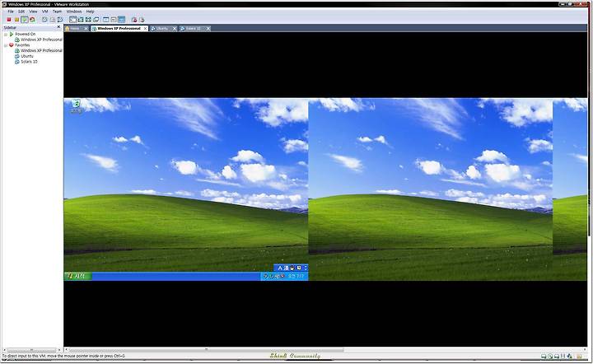Toggle the Show Sidebar toolbar icon
The width and height of the screenshot is (593, 364).
(73, 20)
